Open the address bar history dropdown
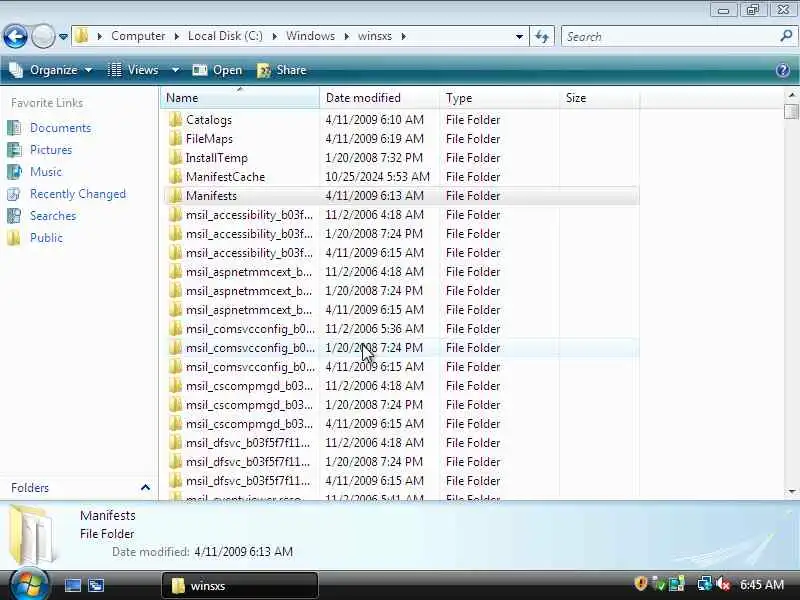800x600 pixels. [x=519, y=36]
